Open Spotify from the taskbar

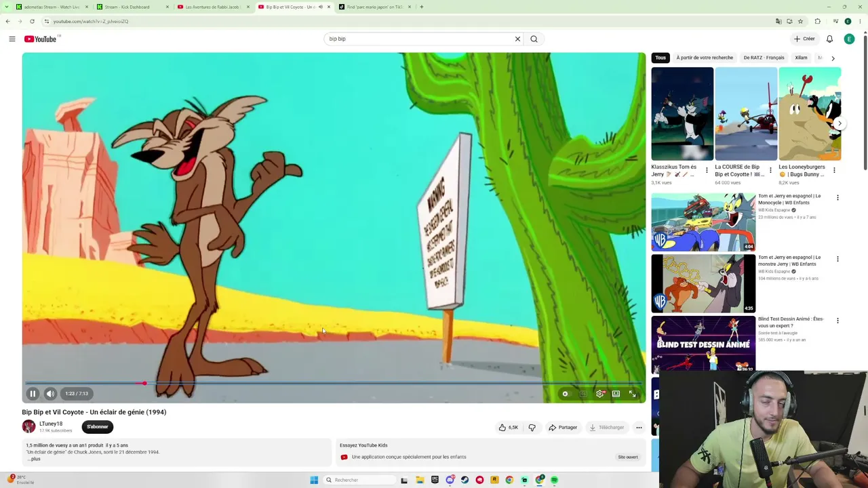[x=554, y=480]
